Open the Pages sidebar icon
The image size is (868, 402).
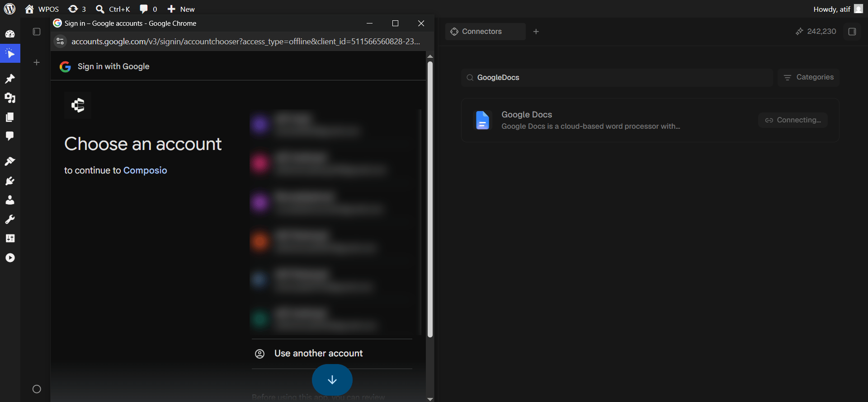pos(10,117)
